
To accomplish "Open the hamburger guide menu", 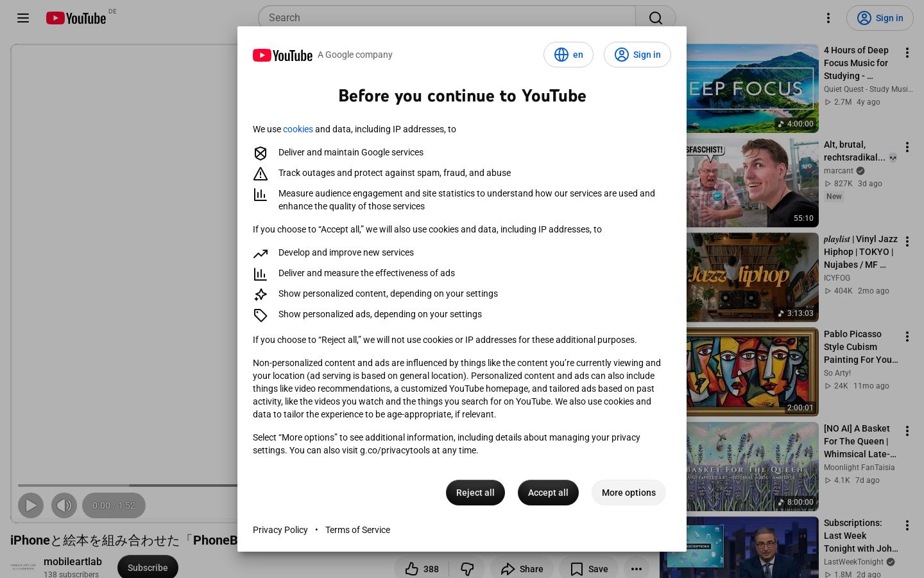I will coord(23,18).
